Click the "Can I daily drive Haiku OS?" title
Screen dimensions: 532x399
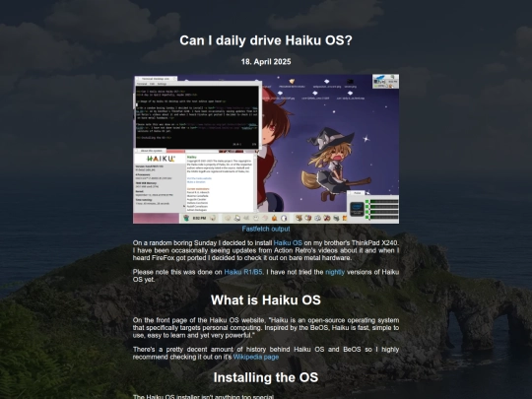[x=266, y=40]
